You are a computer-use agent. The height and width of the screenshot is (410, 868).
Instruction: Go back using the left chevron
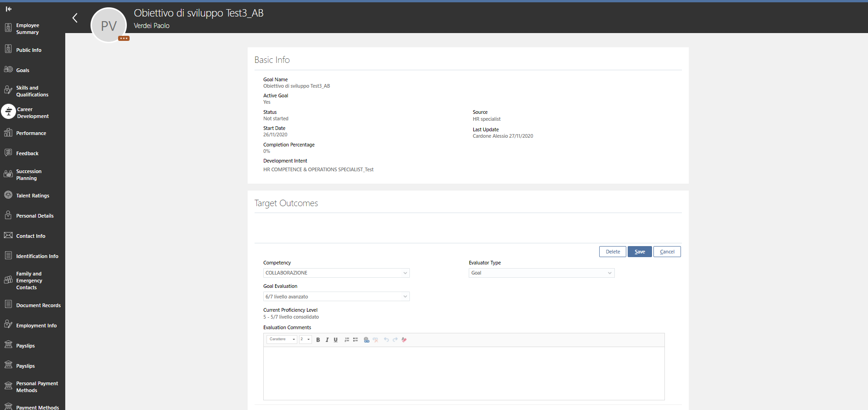click(75, 18)
